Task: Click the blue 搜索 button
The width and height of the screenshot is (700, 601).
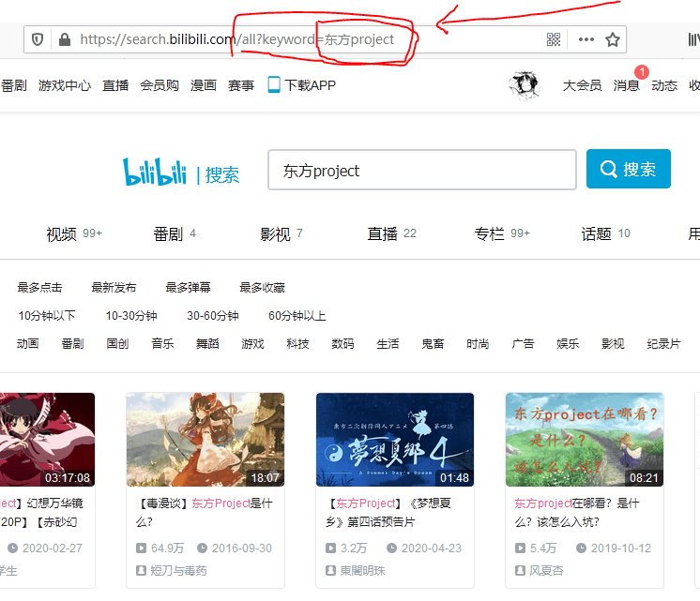Action: [x=628, y=169]
